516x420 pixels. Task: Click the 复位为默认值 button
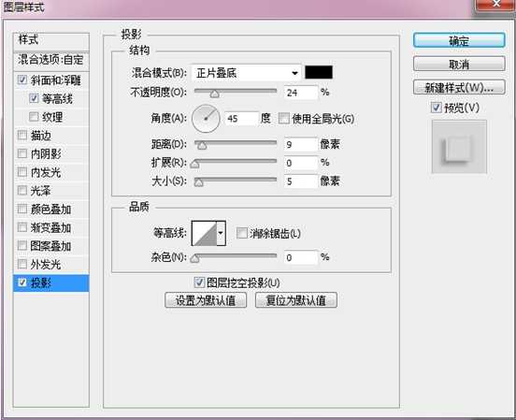pos(296,300)
